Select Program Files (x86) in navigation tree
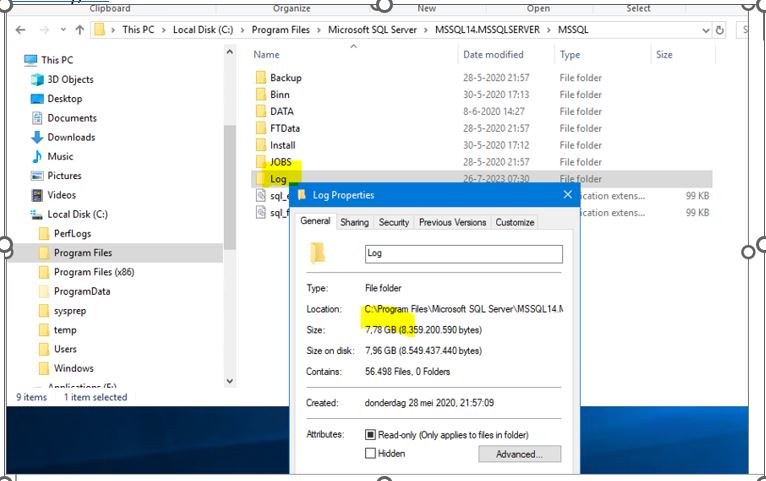 [94, 272]
